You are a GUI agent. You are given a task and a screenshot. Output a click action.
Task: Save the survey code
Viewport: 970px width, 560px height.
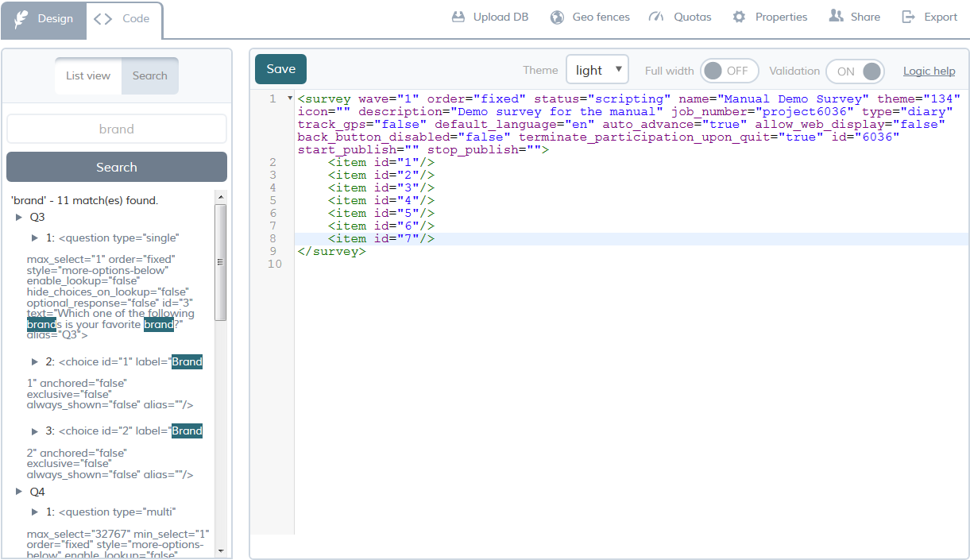pyautogui.click(x=280, y=69)
